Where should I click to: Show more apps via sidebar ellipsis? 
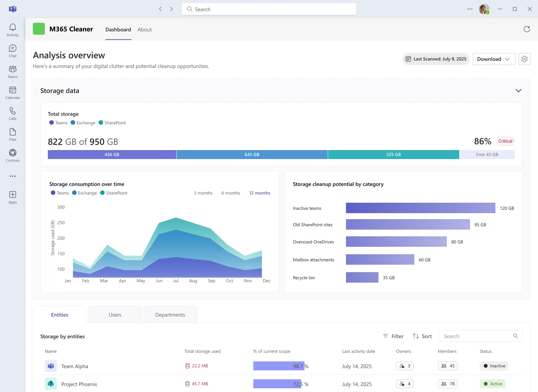(13, 176)
